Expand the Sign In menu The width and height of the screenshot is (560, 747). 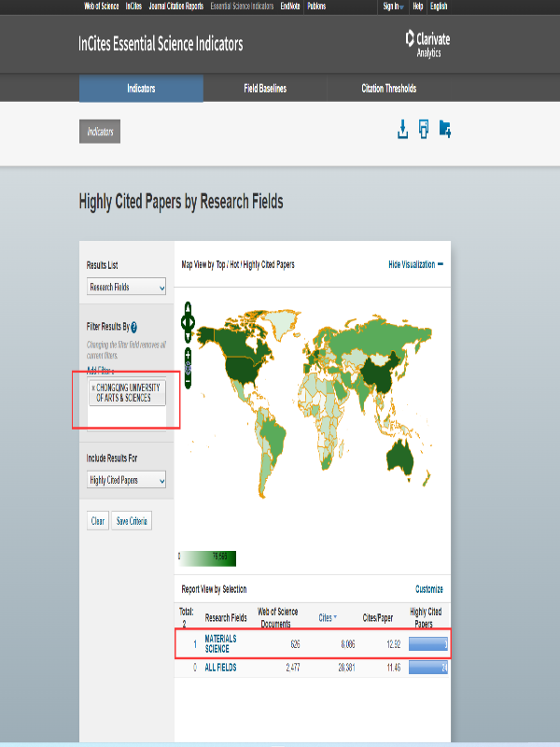point(393,6)
